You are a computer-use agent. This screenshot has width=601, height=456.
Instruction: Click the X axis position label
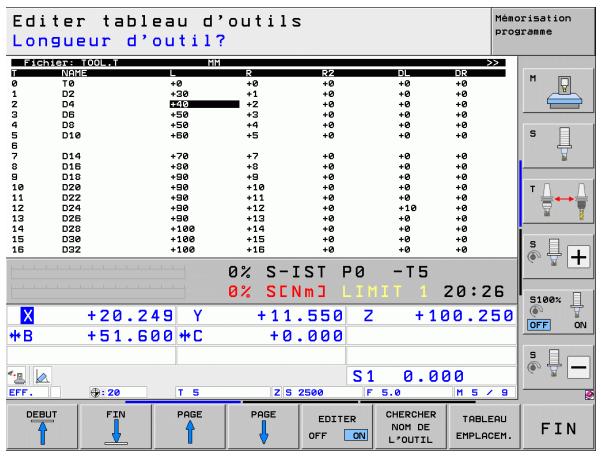[27, 315]
